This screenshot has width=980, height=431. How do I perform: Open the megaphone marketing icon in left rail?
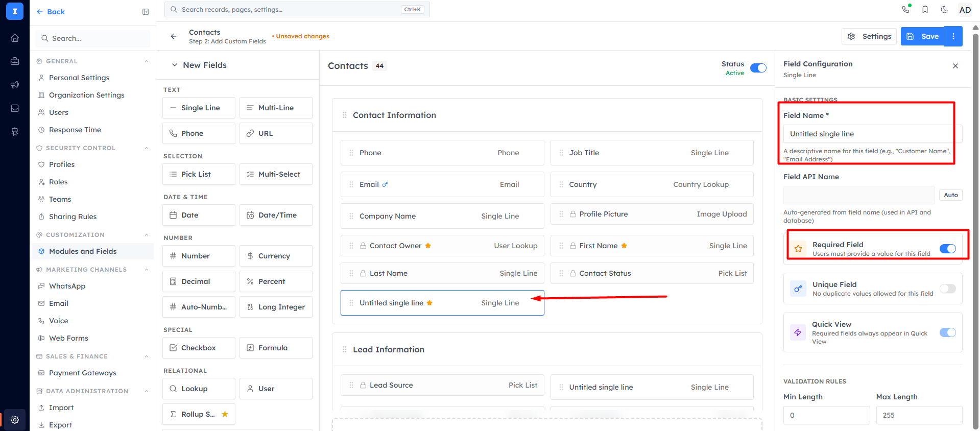[15, 85]
